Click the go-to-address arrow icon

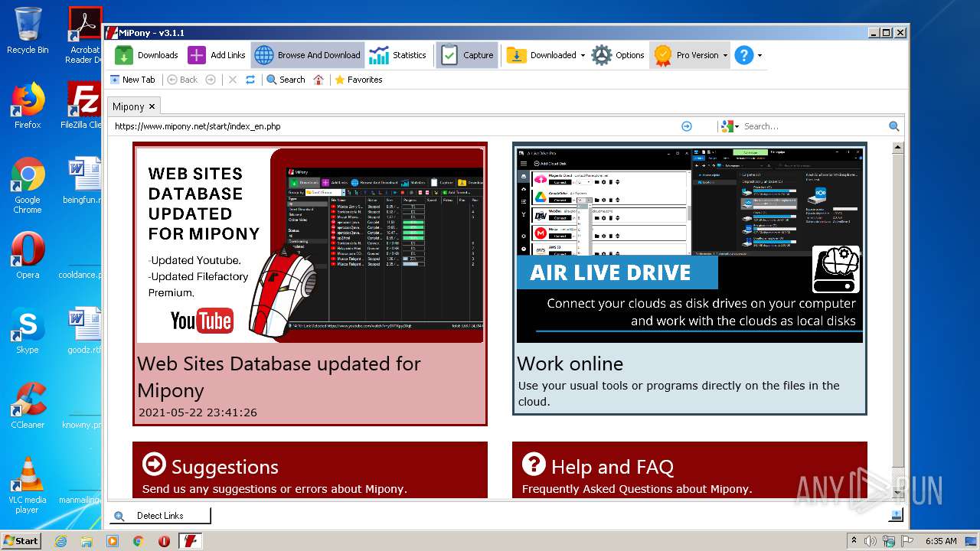pyautogui.click(x=687, y=126)
